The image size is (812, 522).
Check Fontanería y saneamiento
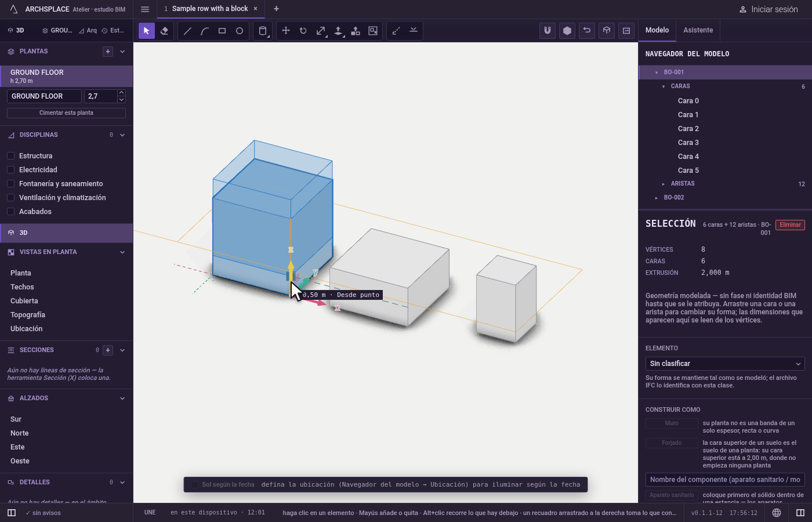[x=10, y=184]
